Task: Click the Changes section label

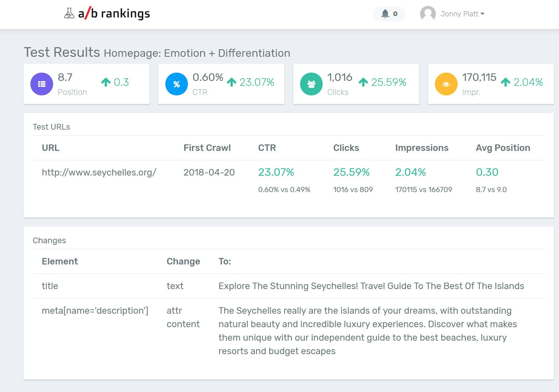Action: 49,240
